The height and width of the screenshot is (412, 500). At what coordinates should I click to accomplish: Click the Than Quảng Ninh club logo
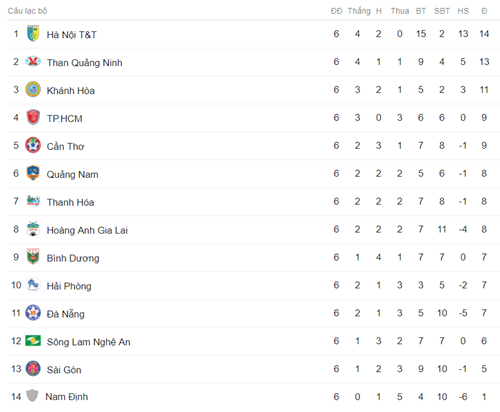[33, 62]
